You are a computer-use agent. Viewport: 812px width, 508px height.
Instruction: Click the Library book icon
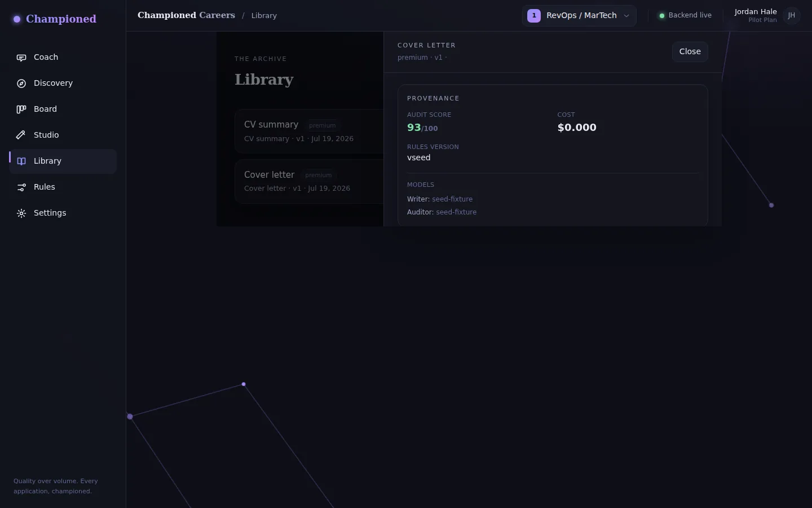[21, 161]
